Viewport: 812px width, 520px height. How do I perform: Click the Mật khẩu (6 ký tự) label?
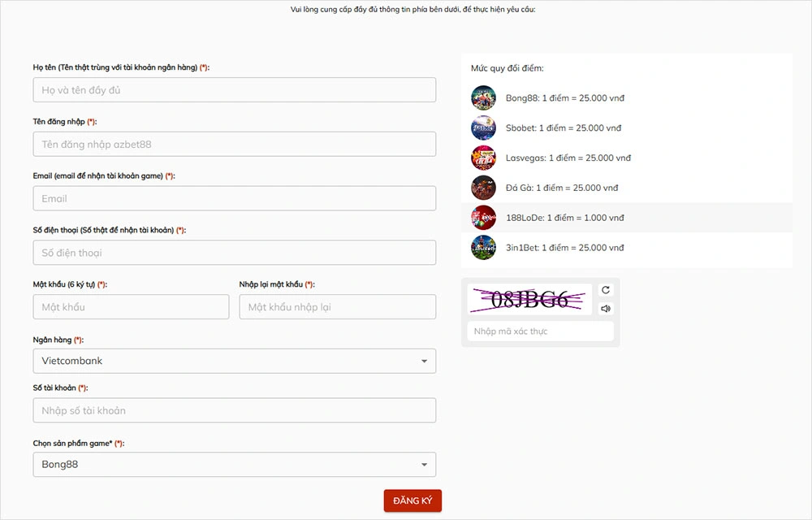[70, 284]
